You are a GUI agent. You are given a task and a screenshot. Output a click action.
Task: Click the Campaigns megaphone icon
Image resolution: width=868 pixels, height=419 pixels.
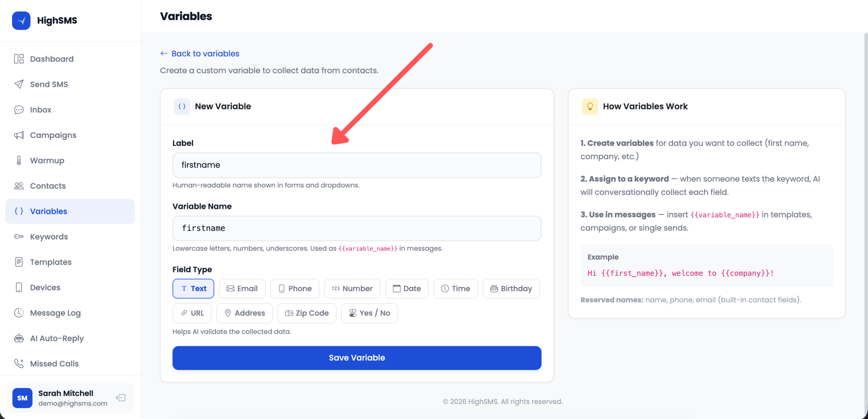pos(19,135)
